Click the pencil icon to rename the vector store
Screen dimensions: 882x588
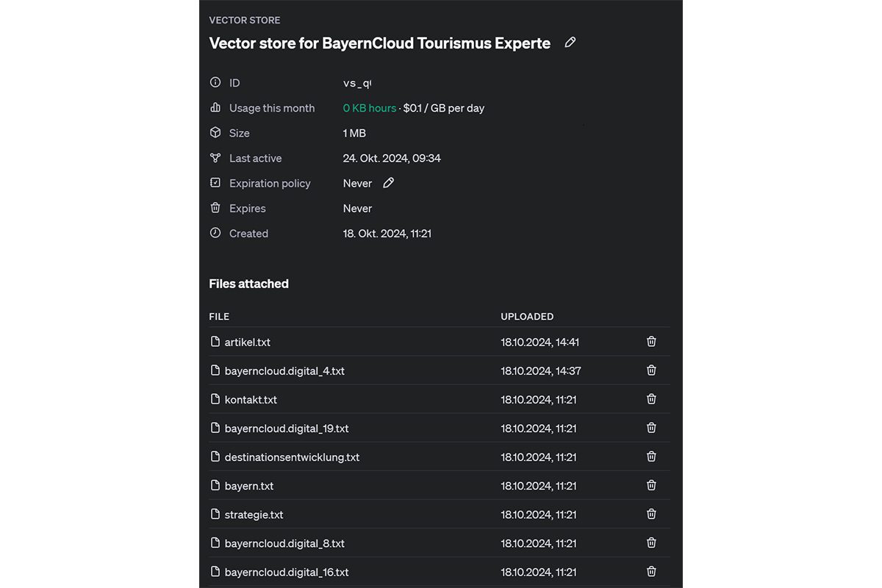click(570, 43)
